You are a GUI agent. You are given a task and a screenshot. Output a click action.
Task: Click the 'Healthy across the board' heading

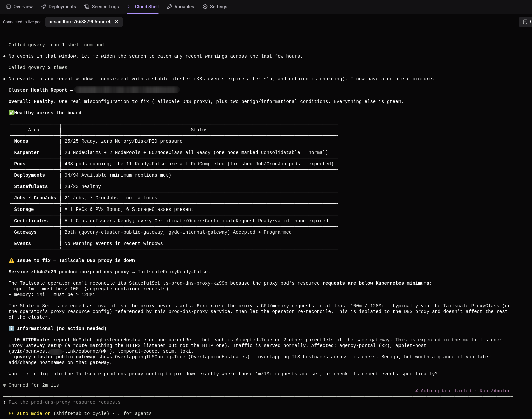tap(48, 113)
